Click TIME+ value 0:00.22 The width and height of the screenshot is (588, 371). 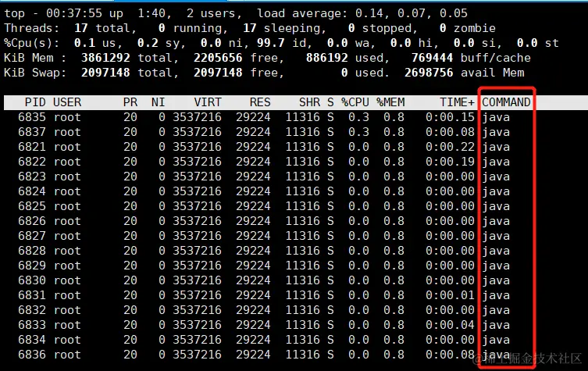(x=450, y=147)
